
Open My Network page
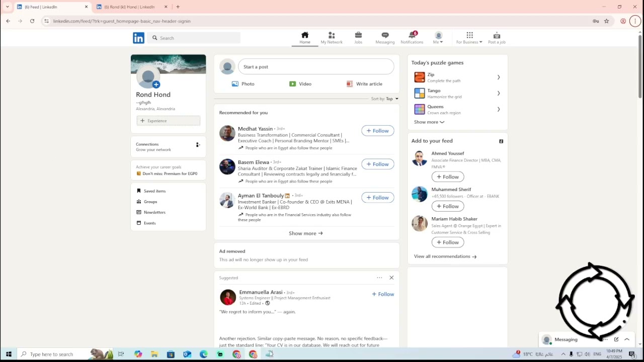click(332, 38)
